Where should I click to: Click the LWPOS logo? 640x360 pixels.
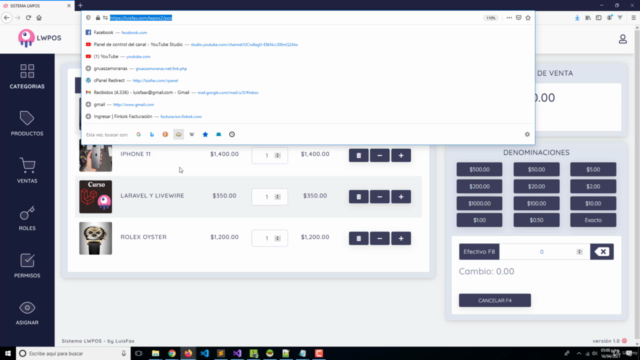(39, 38)
